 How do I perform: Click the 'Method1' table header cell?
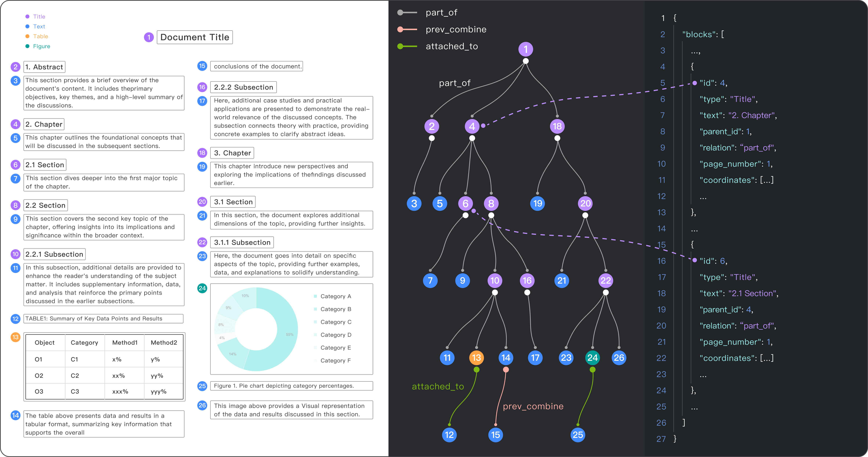coord(125,342)
